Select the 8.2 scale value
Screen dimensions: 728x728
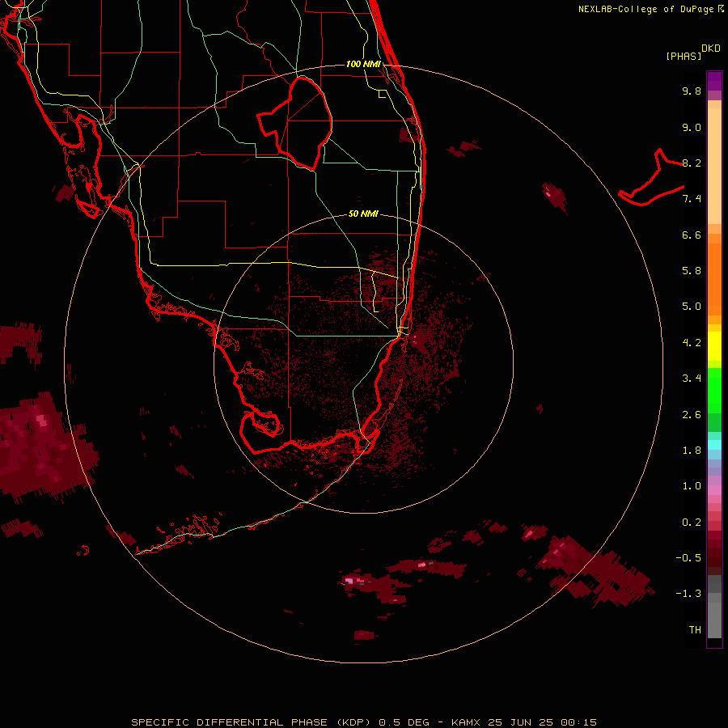click(x=692, y=163)
